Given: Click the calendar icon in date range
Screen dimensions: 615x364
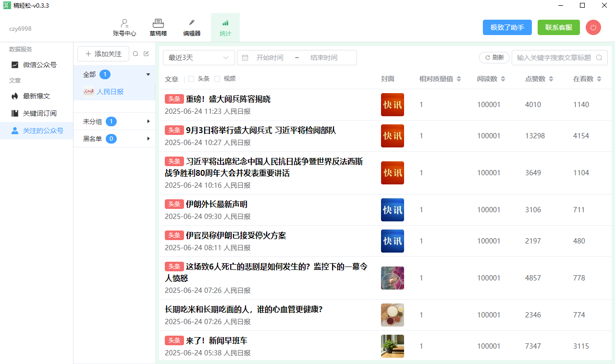Looking at the screenshot, I should (x=245, y=58).
